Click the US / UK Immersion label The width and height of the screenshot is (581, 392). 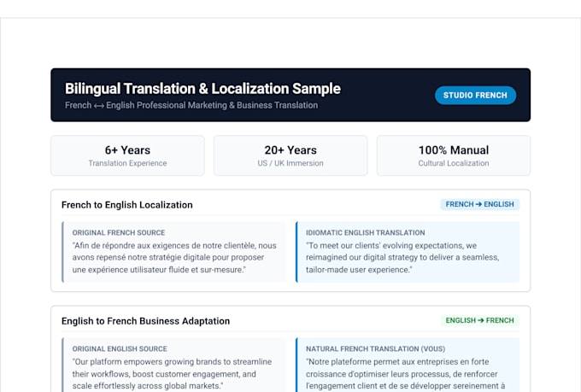[x=290, y=163]
